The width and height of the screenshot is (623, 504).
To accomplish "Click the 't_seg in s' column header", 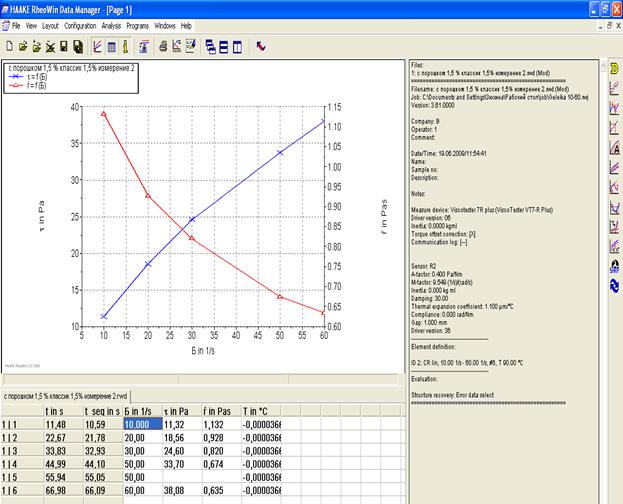I will tap(103, 411).
